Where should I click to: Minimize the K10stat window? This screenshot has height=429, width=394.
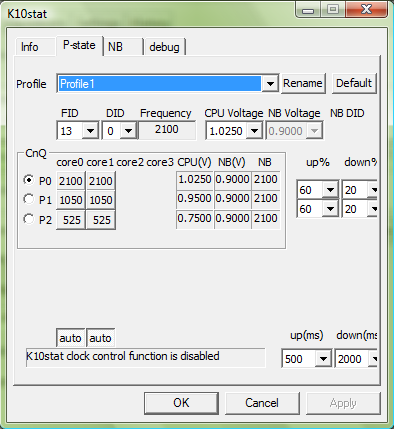(x=308, y=10)
